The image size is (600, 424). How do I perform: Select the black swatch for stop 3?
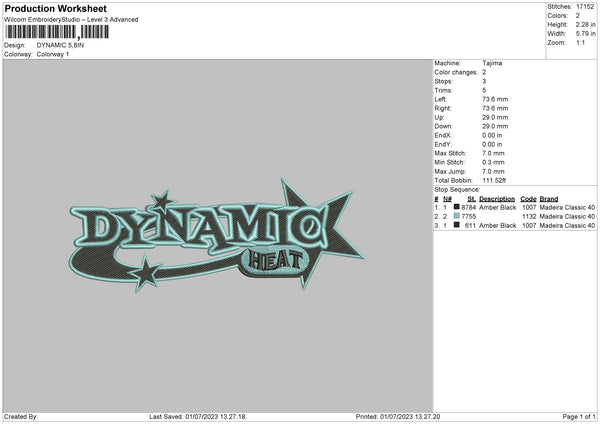click(x=457, y=226)
